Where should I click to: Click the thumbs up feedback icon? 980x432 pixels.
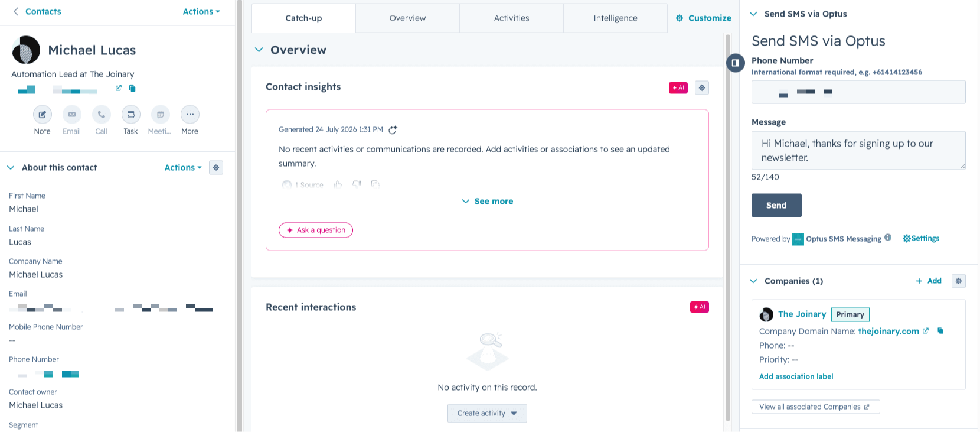(338, 184)
